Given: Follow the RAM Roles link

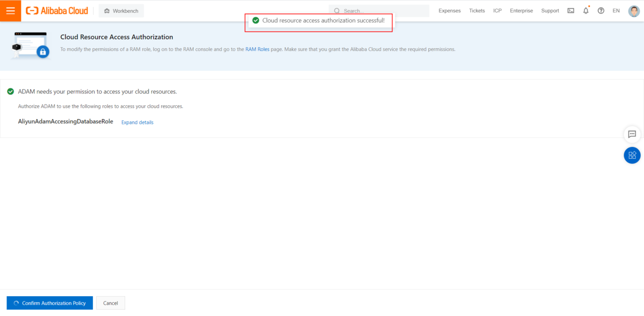Looking at the screenshot, I should [x=257, y=49].
